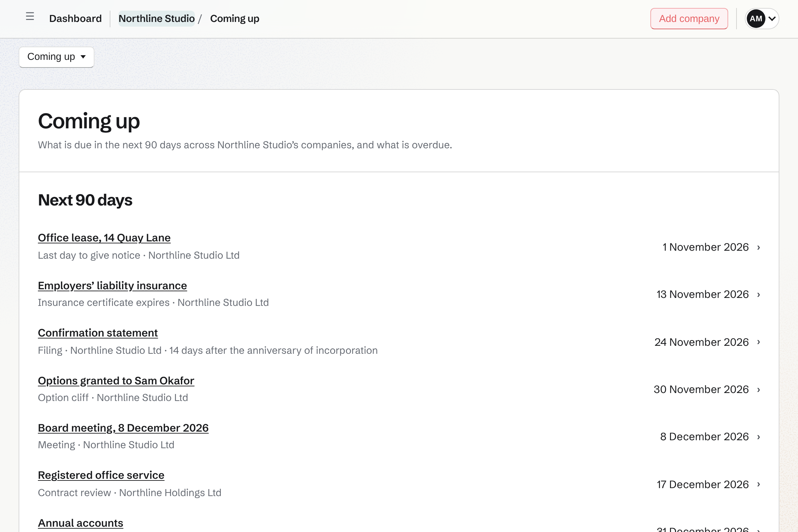Click the Add company button
The width and height of the screenshot is (798, 532).
tap(689, 19)
